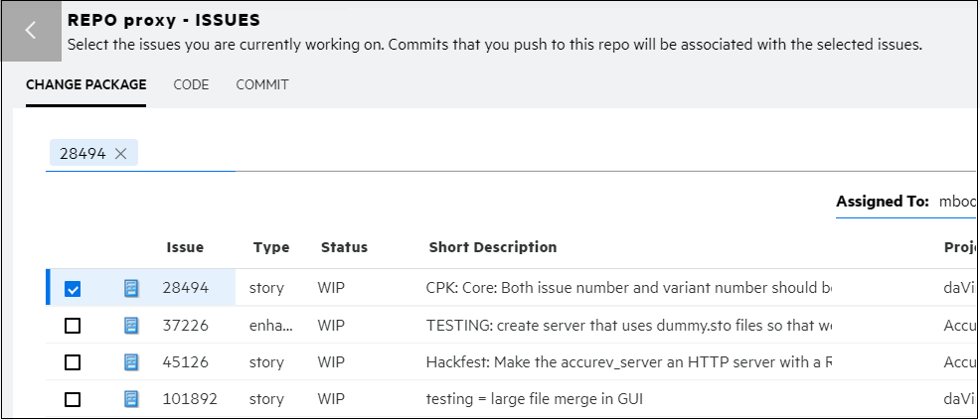980x420 pixels.
Task: Tick the checkbox for issue 101892
Action: [x=73, y=399]
